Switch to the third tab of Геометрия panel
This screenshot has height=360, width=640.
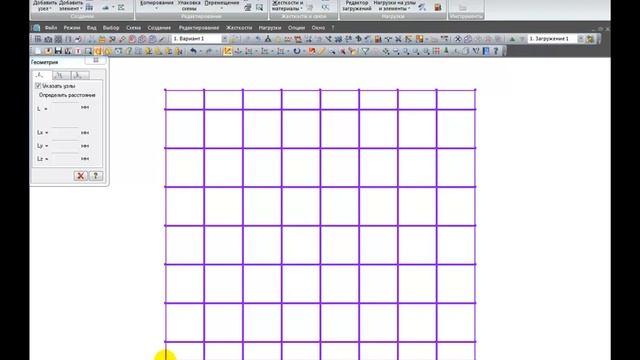coord(80,75)
